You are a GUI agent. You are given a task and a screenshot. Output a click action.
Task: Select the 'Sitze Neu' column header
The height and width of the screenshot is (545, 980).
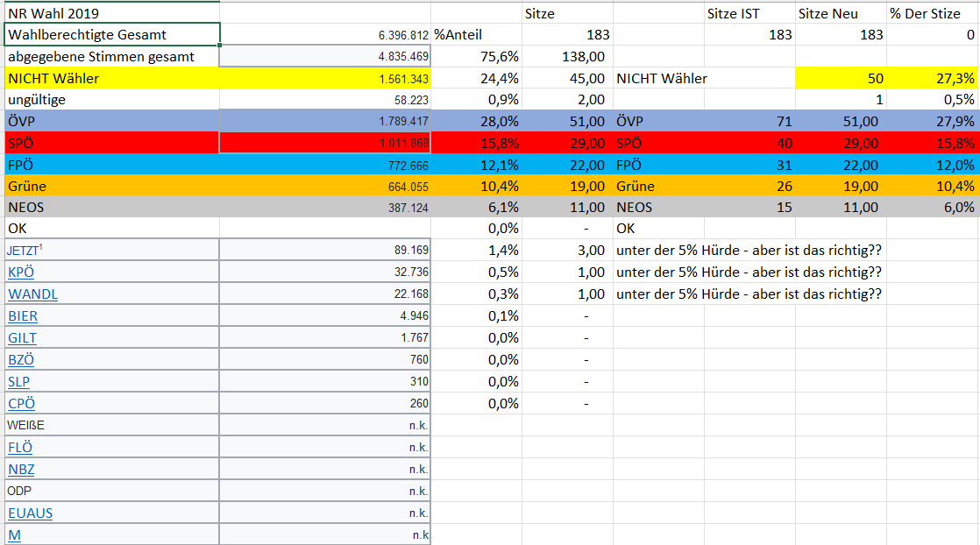pyautogui.click(x=841, y=13)
